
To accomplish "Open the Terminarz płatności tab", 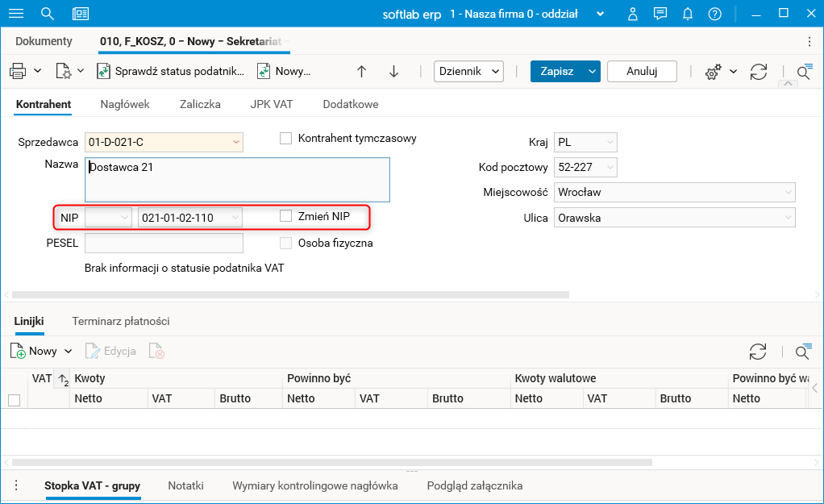I will tap(121, 321).
